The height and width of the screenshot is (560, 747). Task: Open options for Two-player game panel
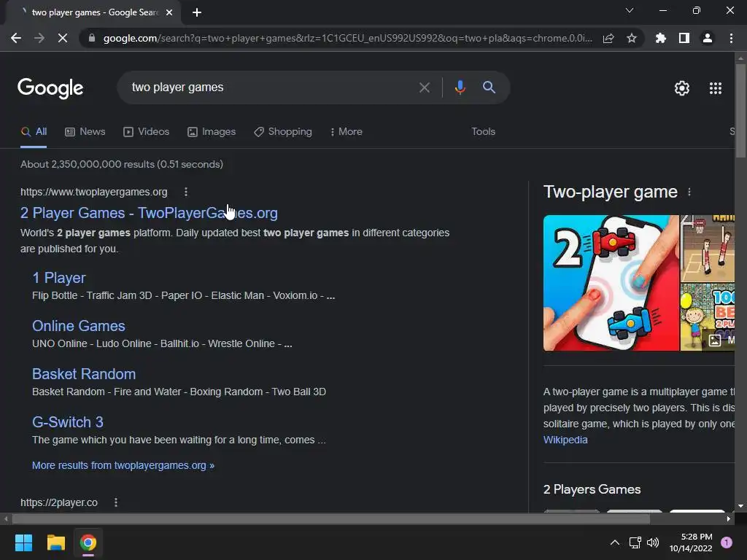click(689, 192)
